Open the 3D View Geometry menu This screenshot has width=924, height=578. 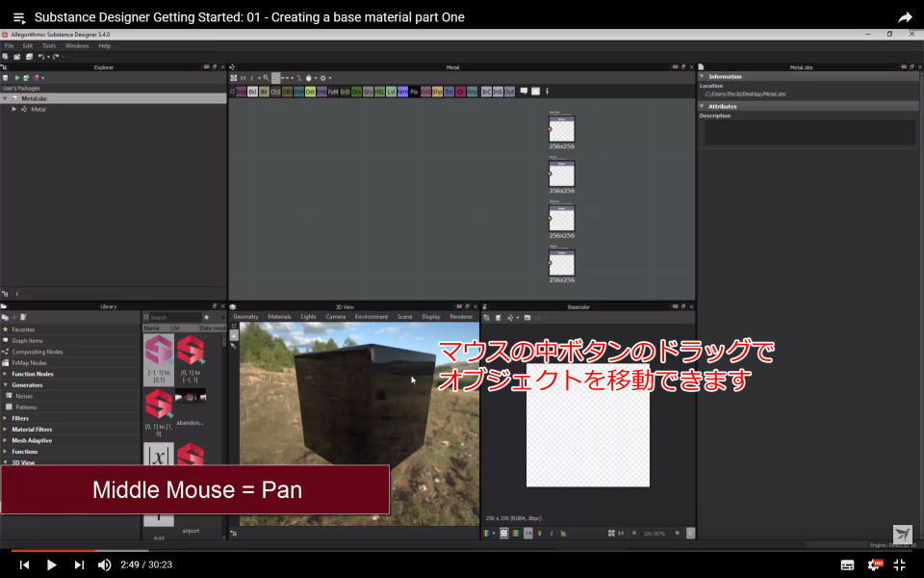(245, 317)
